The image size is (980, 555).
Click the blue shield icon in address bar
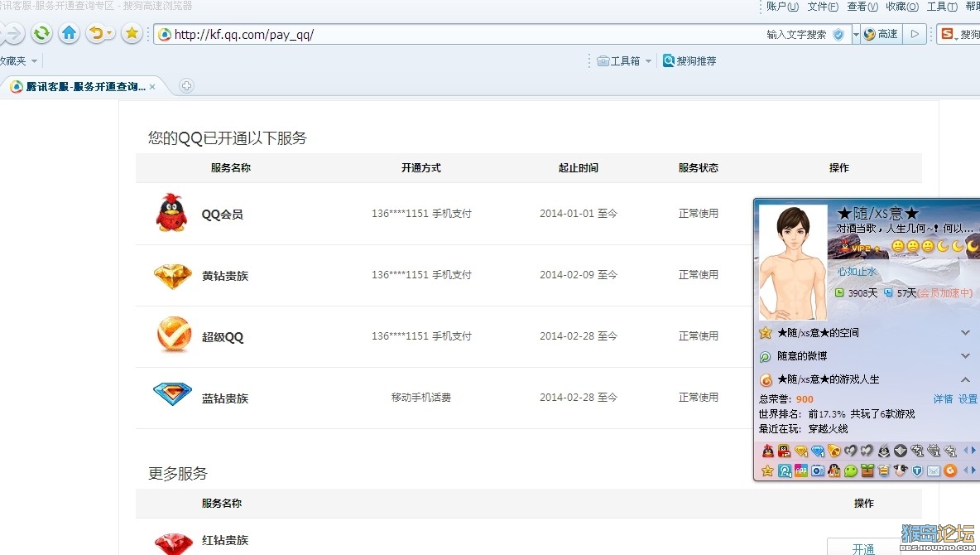click(838, 35)
